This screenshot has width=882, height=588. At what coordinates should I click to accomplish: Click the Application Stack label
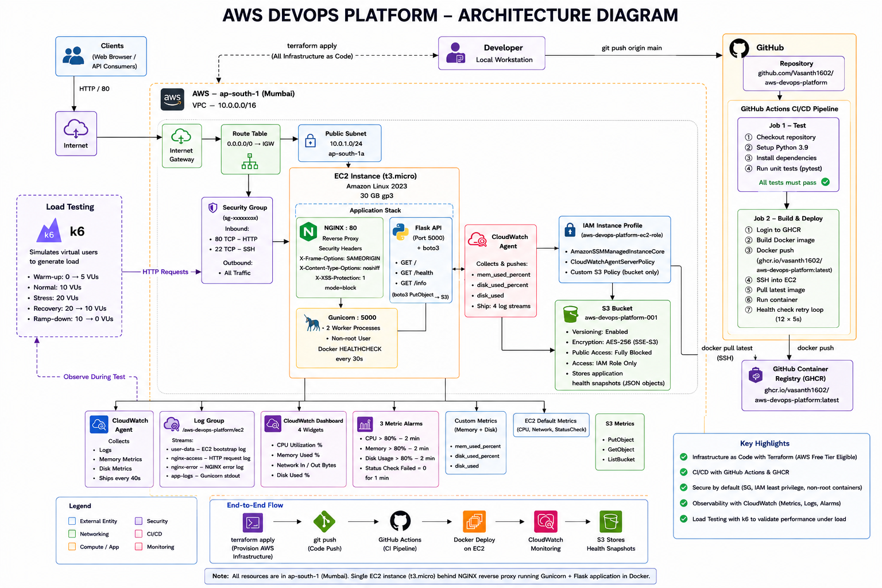(375, 211)
